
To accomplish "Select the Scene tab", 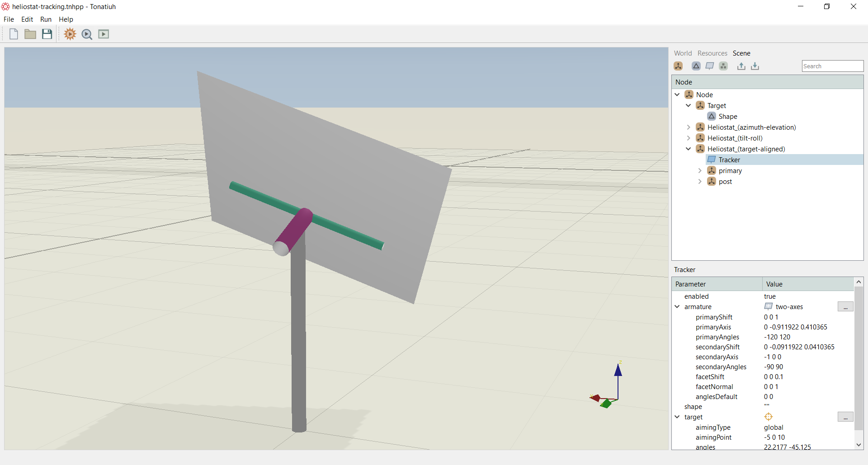I will [x=741, y=53].
